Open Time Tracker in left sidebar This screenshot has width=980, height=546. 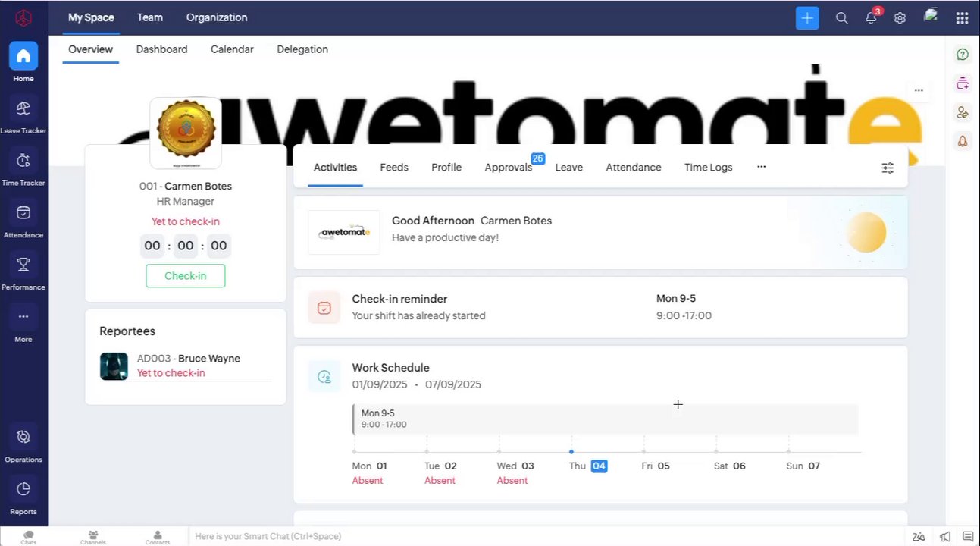pyautogui.click(x=23, y=168)
